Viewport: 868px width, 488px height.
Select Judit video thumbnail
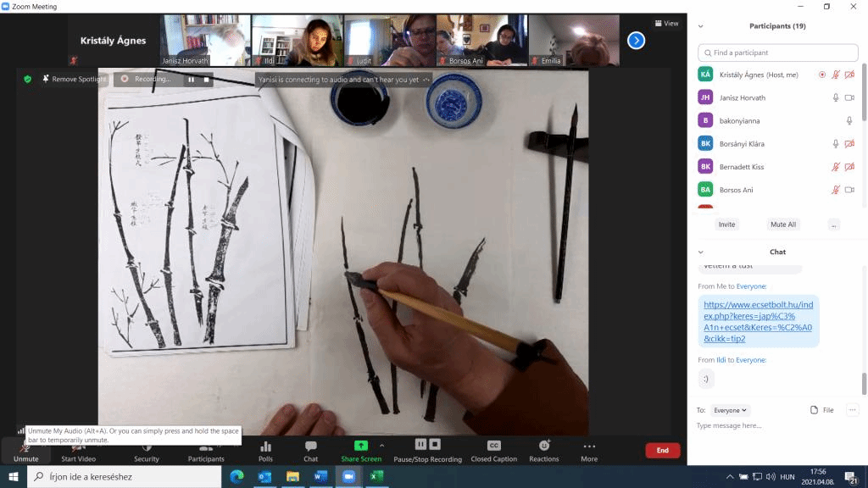tap(390, 41)
